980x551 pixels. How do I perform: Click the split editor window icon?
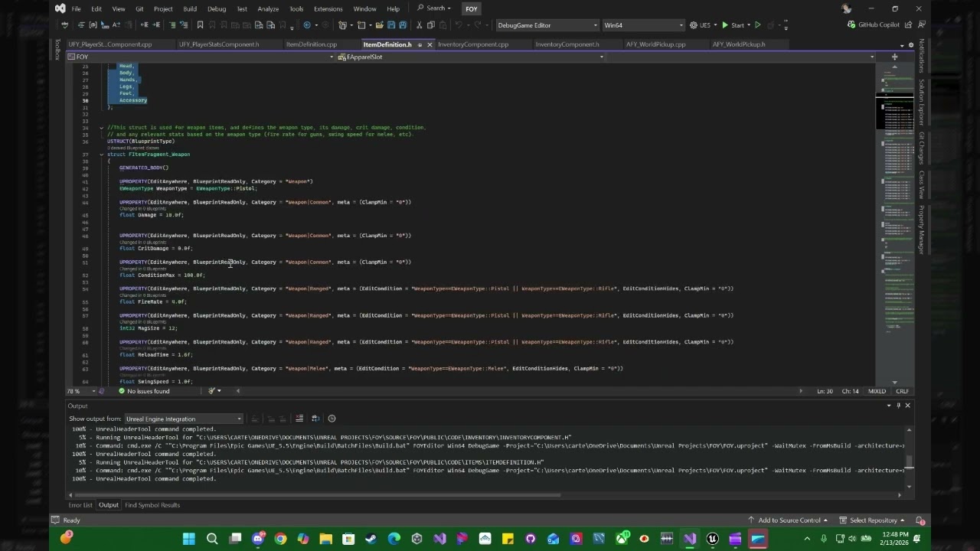pos(894,57)
